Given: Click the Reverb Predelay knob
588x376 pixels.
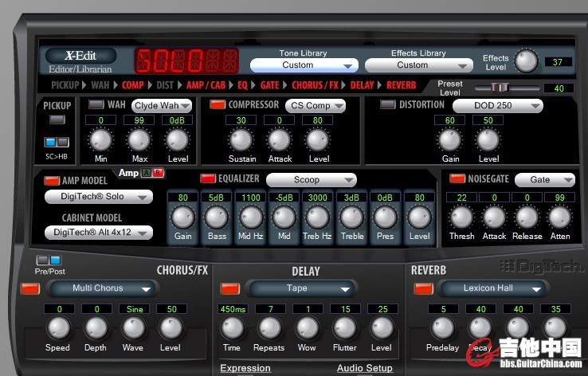Looking at the screenshot, I should [442, 327].
